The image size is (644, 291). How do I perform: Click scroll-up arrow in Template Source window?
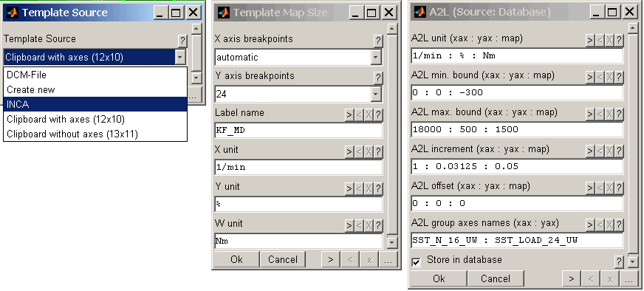(x=196, y=28)
